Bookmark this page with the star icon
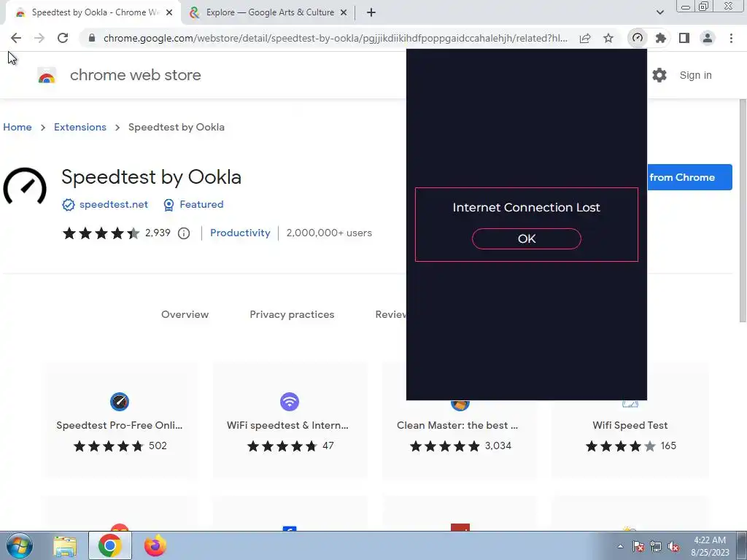 coord(608,38)
